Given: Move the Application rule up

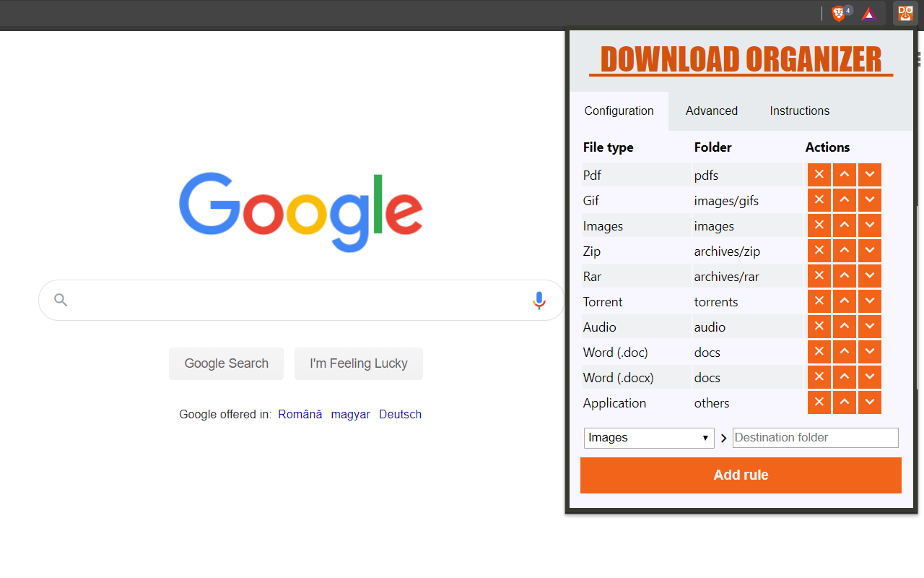Looking at the screenshot, I should pos(845,402).
